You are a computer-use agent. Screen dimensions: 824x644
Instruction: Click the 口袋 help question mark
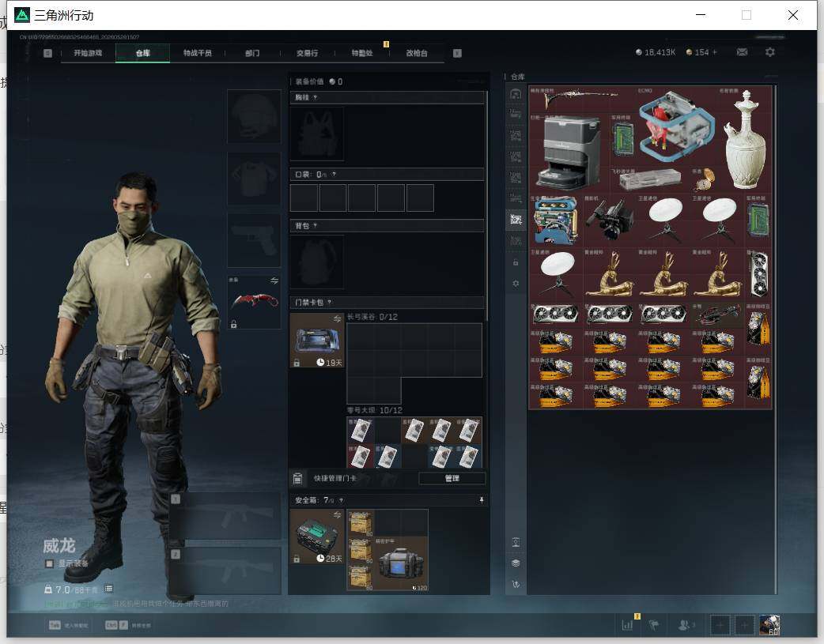pos(334,175)
